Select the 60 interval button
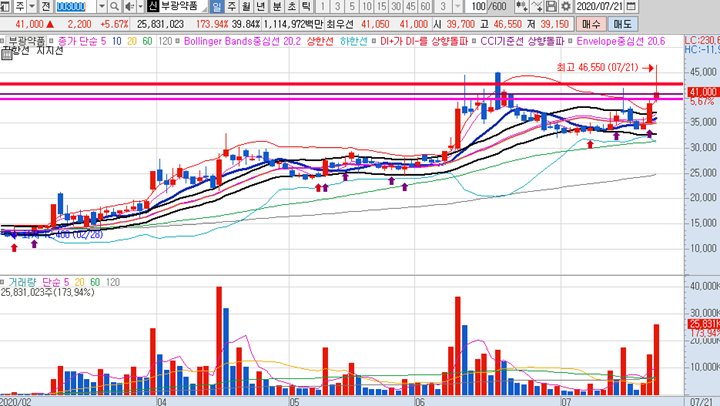The width and height of the screenshot is (720, 406). 425,6
